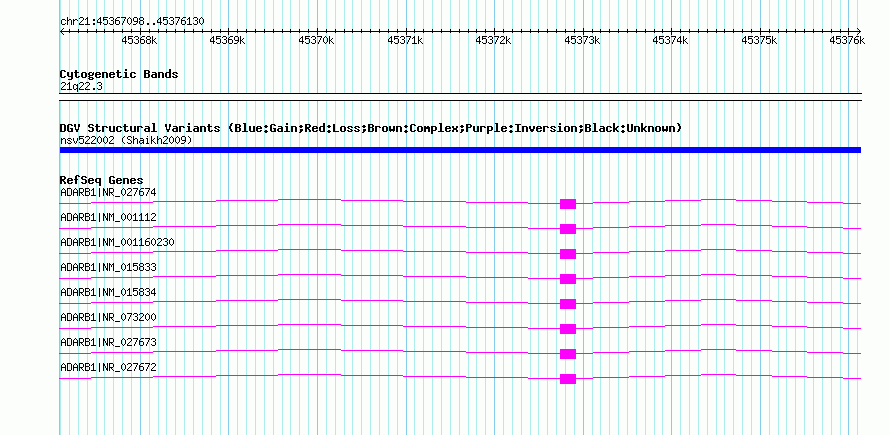The height and width of the screenshot is (435, 890).
Task: Click the Cytogenetic Bands track title
Action: (x=119, y=74)
